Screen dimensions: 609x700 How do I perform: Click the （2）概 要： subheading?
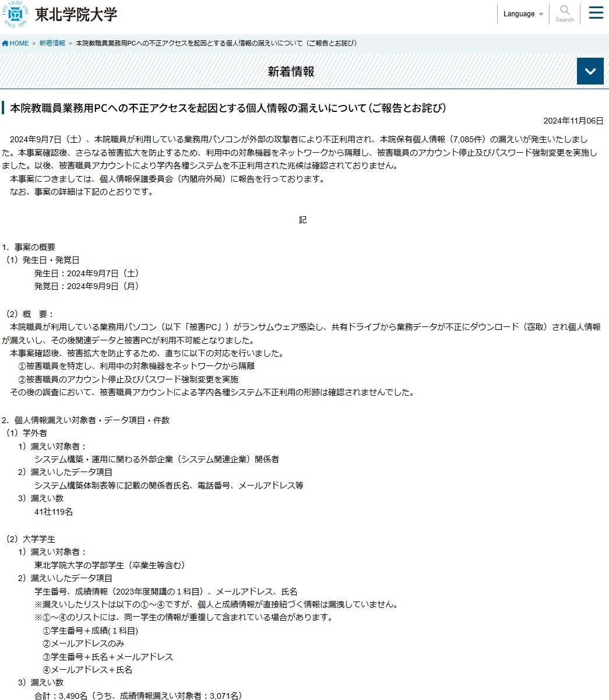29,314
